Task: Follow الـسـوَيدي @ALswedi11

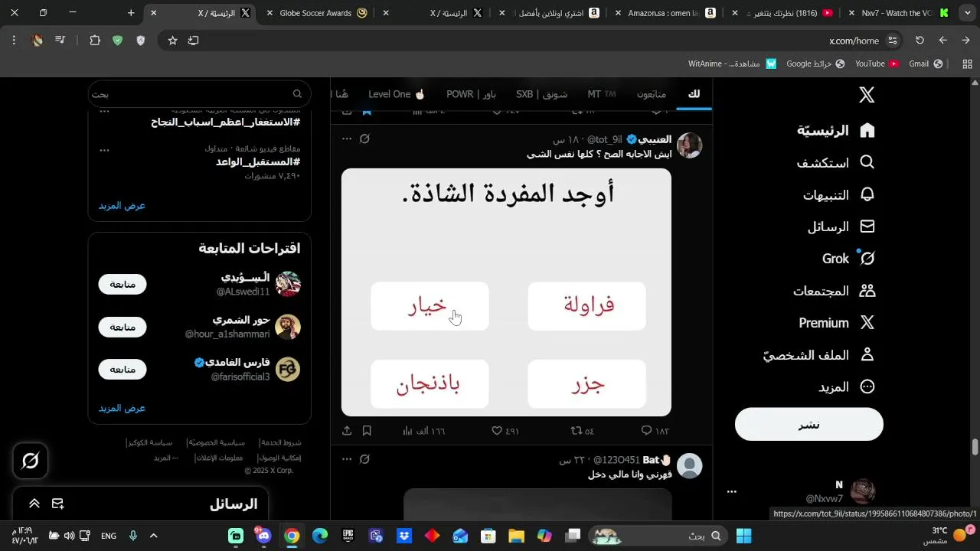Action: 122,284
